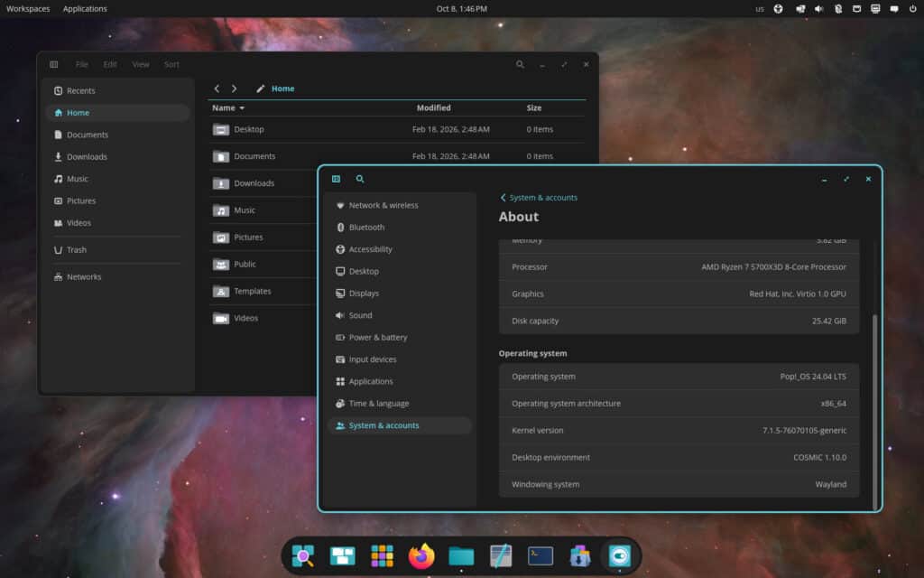Click the Settings toggle icon in the dock

[619, 555]
